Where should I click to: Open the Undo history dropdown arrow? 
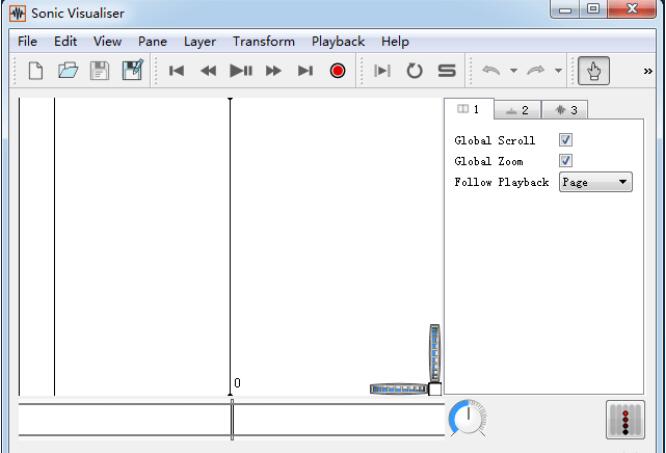(x=514, y=70)
